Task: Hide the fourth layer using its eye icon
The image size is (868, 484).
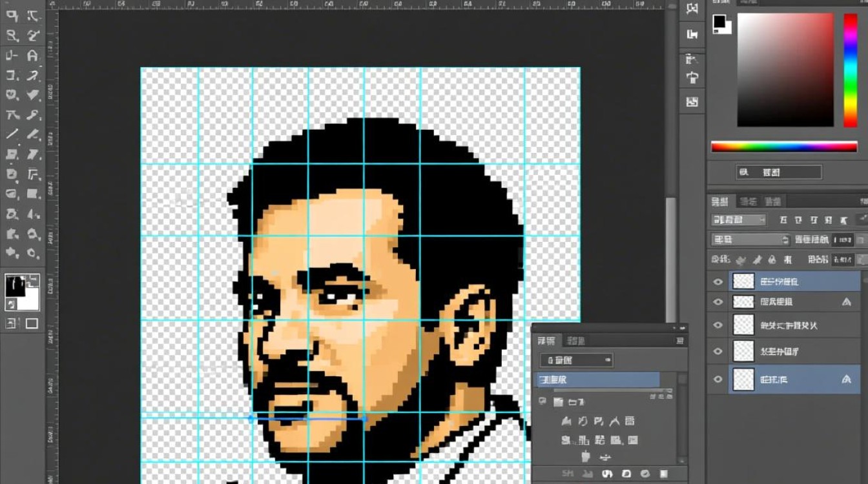Action: tap(718, 351)
